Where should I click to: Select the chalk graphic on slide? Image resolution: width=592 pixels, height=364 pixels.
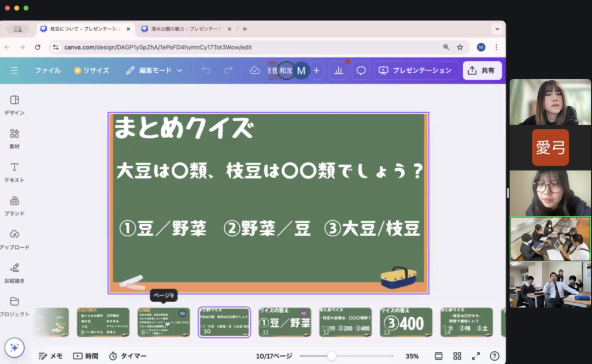132,282
